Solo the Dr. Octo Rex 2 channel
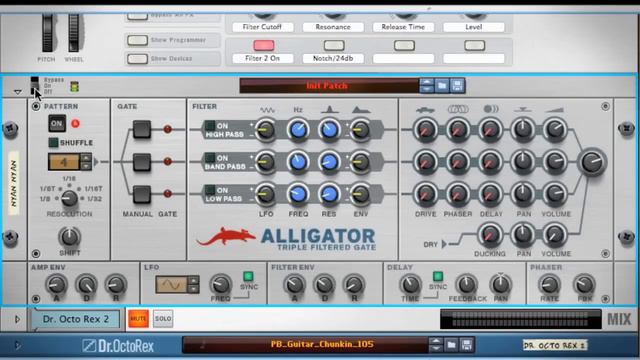Image resolution: width=640 pixels, height=360 pixels. pyautogui.click(x=163, y=319)
